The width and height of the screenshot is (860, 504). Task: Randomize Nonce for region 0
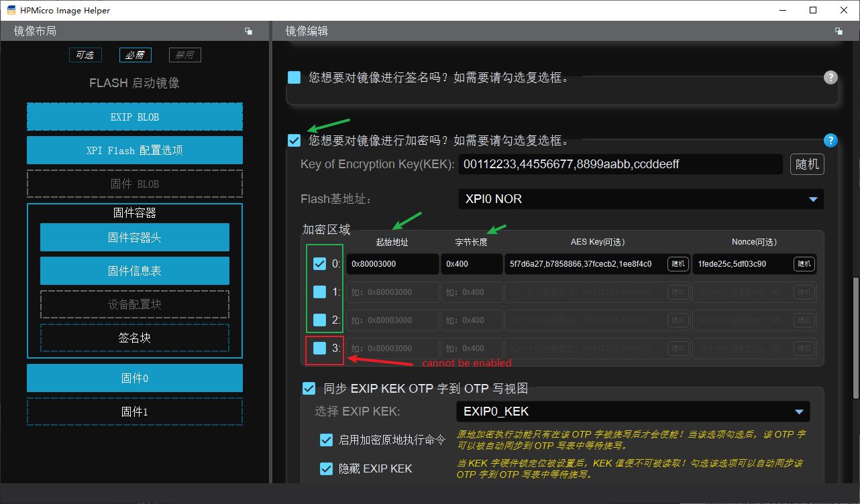click(x=804, y=264)
